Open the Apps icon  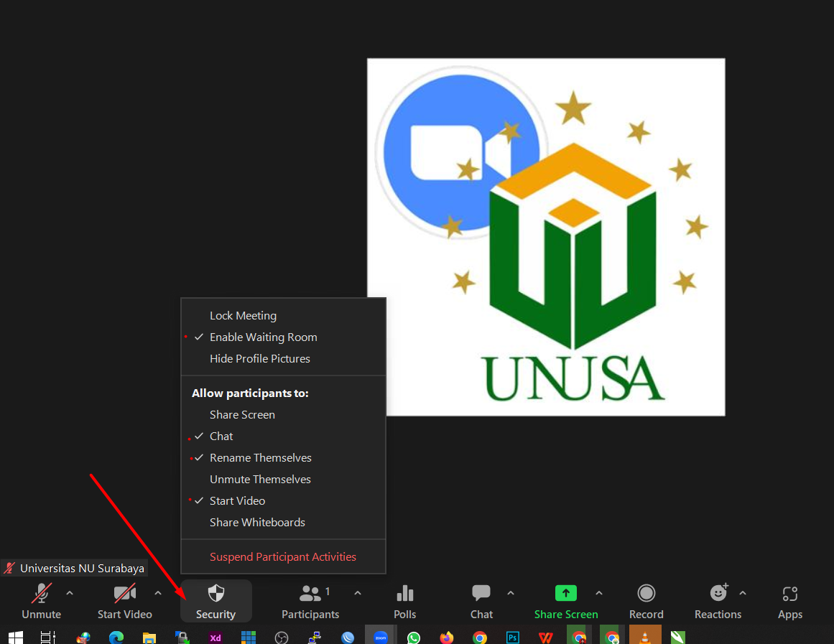tap(790, 594)
